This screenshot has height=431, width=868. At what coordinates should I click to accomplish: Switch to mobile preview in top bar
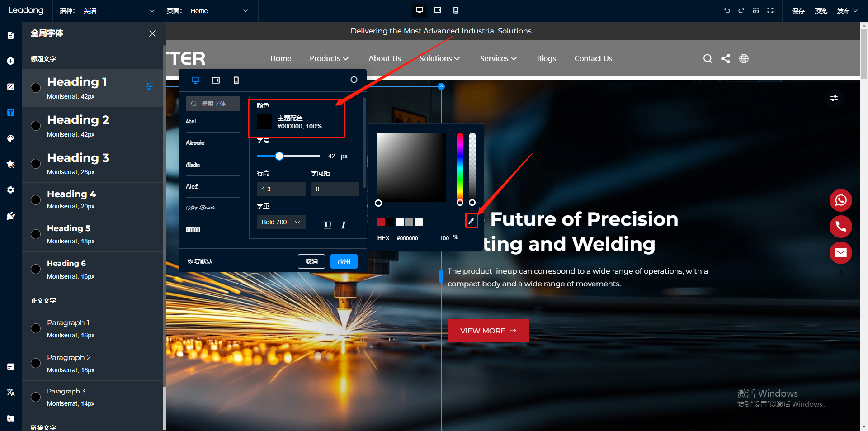point(455,10)
